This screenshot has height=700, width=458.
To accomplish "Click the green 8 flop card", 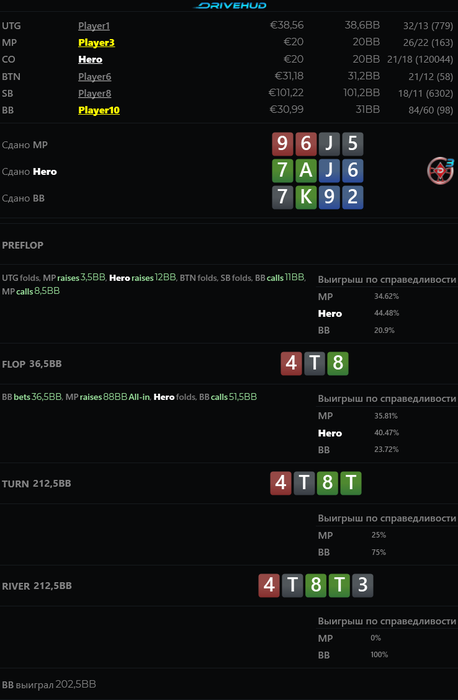I will point(338,363).
